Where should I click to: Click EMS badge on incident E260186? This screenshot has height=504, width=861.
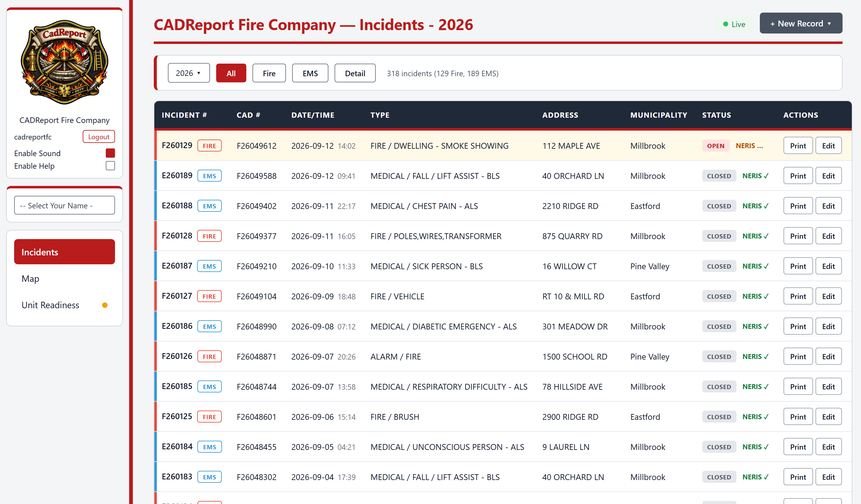point(209,326)
